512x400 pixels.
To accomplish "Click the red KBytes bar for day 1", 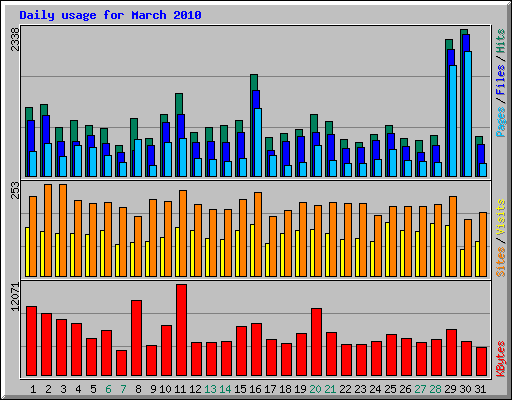I will 31,341.
